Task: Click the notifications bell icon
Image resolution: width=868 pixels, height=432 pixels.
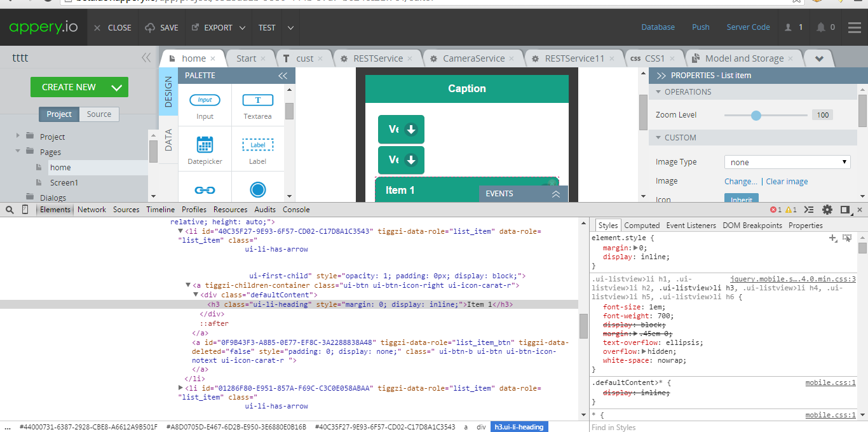Action: coord(821,27)
